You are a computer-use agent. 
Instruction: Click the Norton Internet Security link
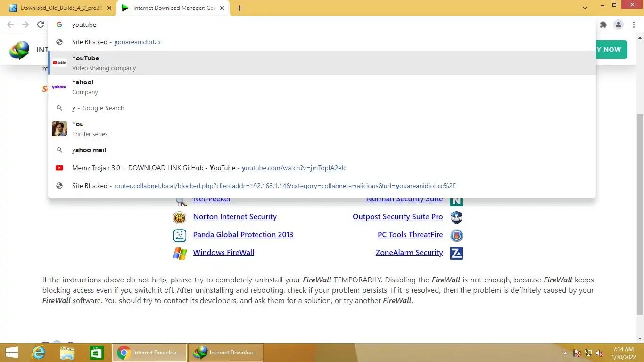(x=235, y=217)
